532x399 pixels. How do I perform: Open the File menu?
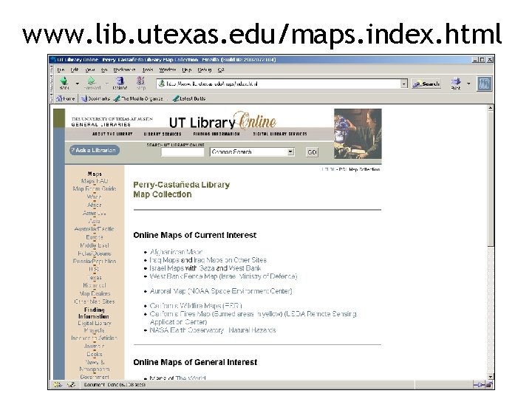tap(61, 69)
